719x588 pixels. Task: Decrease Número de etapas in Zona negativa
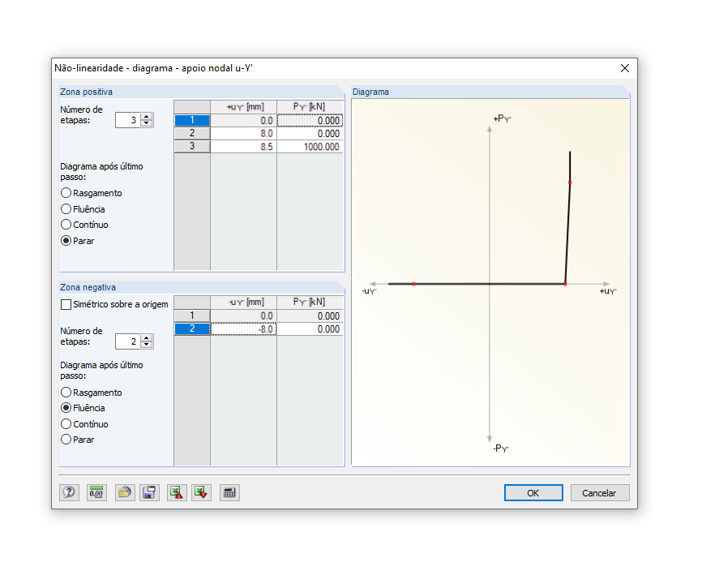click(x=146, y=346)
